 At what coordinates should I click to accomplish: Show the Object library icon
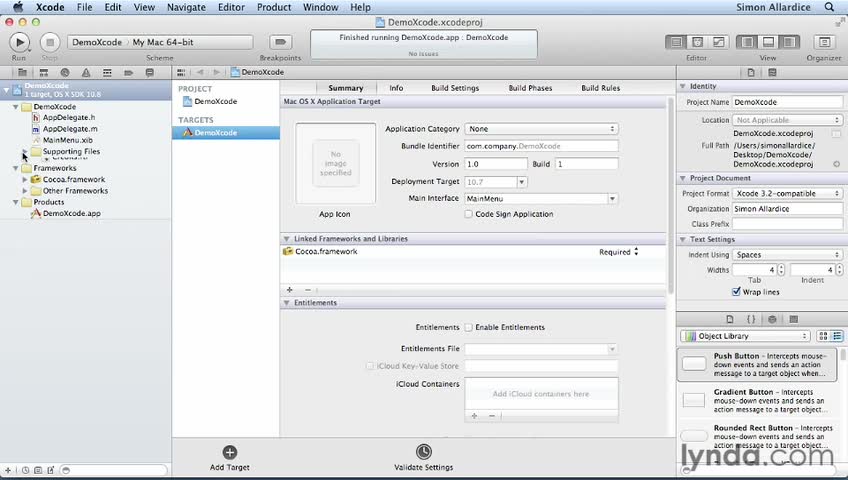pos(772,319)
